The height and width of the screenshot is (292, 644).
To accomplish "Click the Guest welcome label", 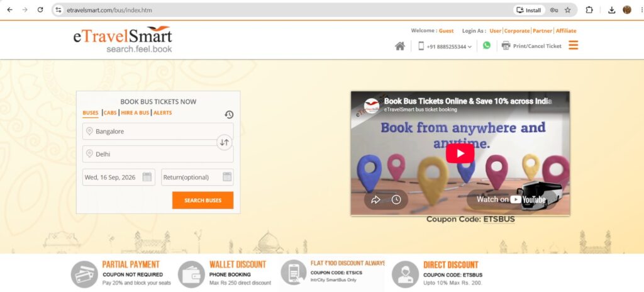I will pos(447,31).
